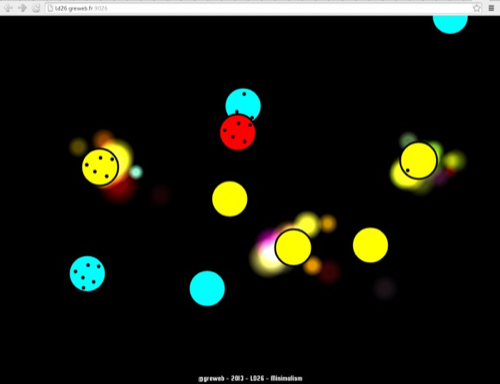Reload the page with the refresh icon
Viewport: 500px width, 384px height.
(x=36, y=8)
